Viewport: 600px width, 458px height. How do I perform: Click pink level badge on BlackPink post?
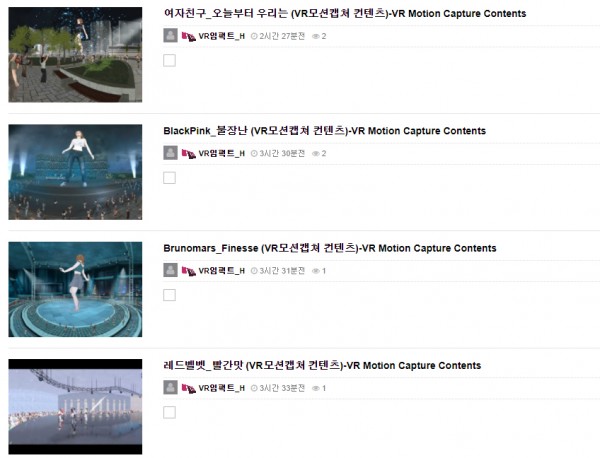point(189,154)
